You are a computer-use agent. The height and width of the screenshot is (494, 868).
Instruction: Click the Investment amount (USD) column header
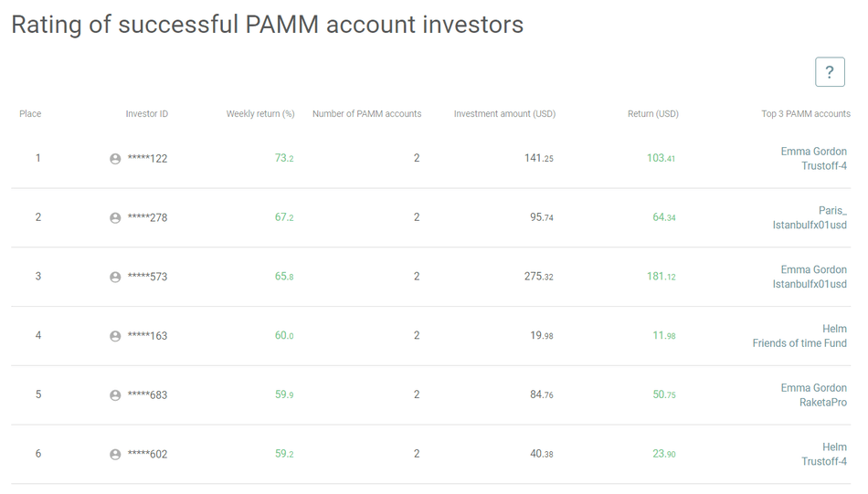(x=504, y=114)
